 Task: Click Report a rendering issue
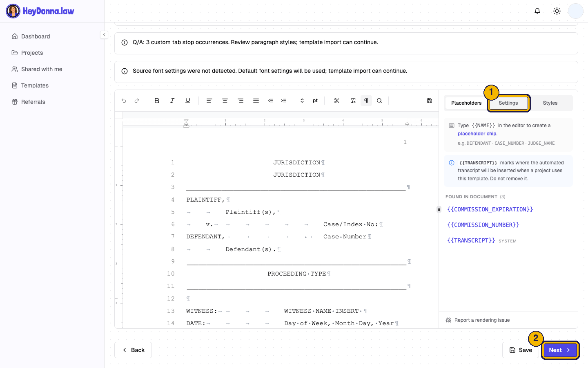[477, 320]
